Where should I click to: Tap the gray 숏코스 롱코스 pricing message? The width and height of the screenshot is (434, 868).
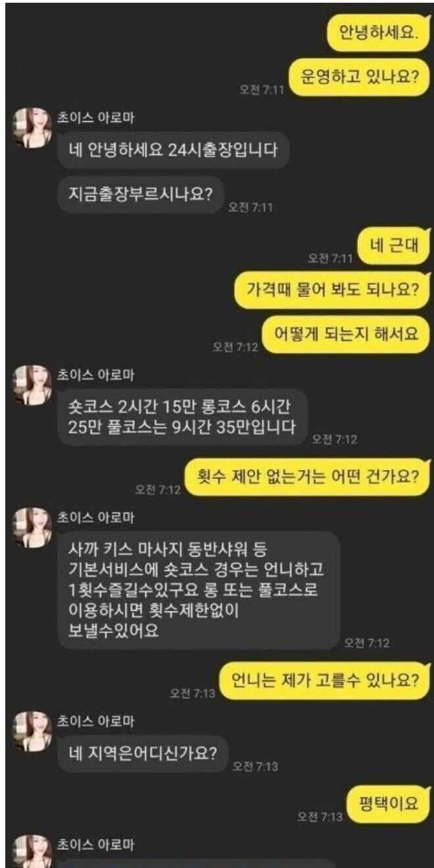coord(182,417)
